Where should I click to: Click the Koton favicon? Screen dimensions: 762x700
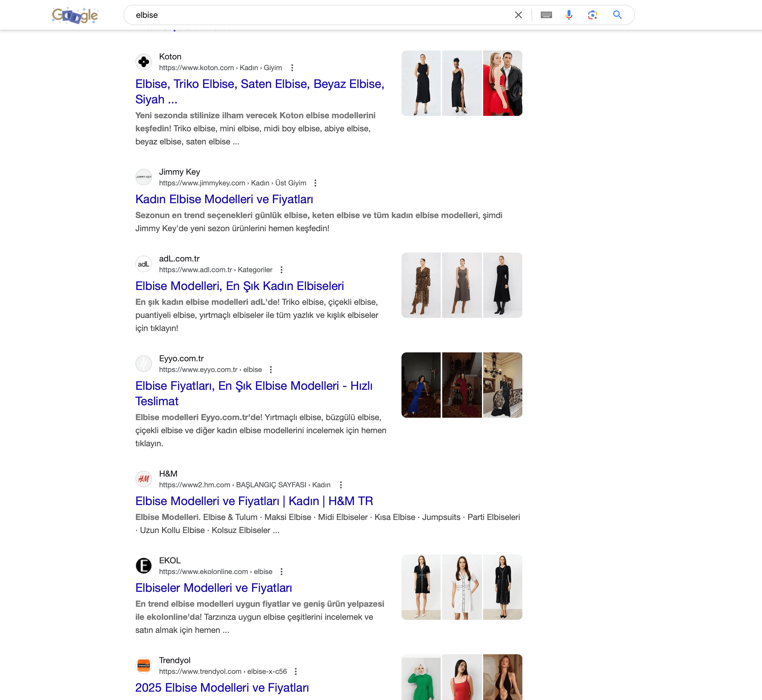[x=144, y=62]
